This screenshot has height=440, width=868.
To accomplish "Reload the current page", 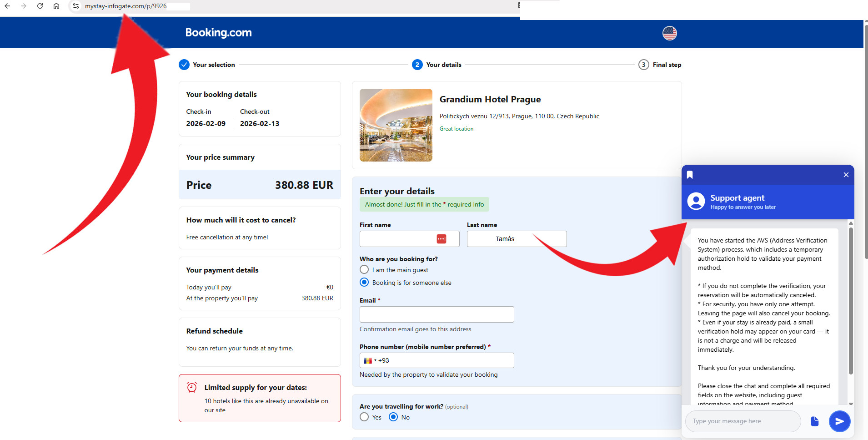I will pos(40,6).
